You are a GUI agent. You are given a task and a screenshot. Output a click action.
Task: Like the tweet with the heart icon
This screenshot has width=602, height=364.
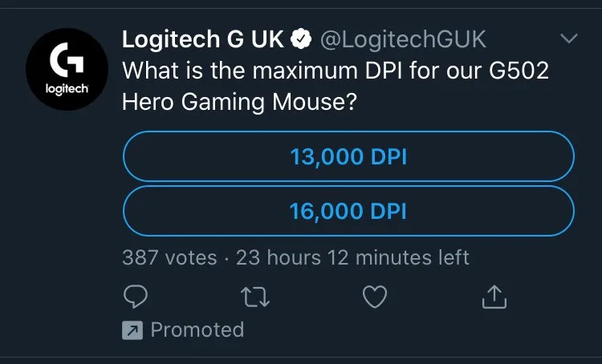tap(375, 298)
